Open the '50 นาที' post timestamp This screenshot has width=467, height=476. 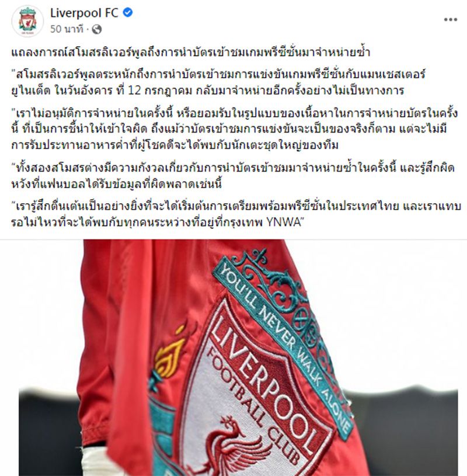(67, 29)
